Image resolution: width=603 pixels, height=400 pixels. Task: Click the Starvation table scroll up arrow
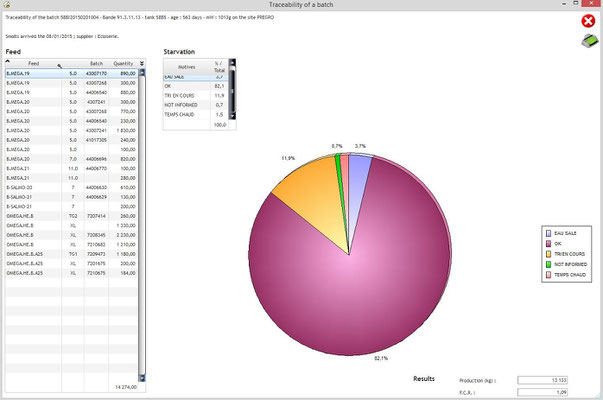(x=232, y=62)
